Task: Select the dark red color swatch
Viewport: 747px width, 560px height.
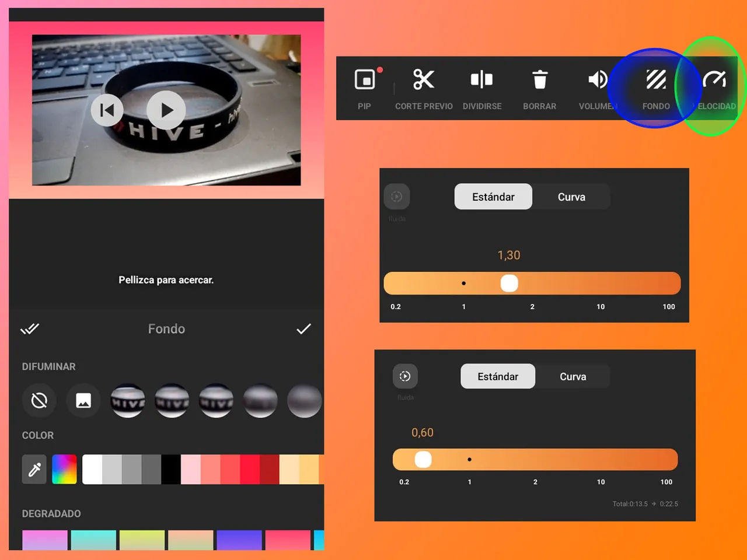Action: 270,469
